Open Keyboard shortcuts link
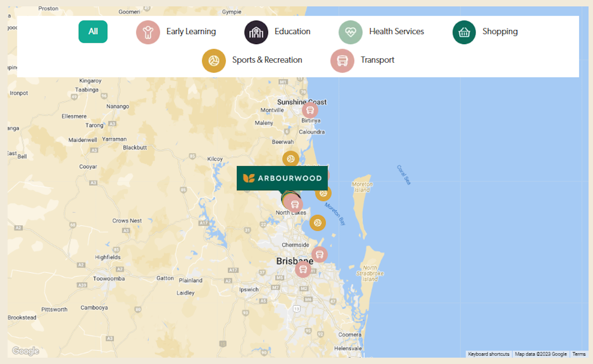 488,354
